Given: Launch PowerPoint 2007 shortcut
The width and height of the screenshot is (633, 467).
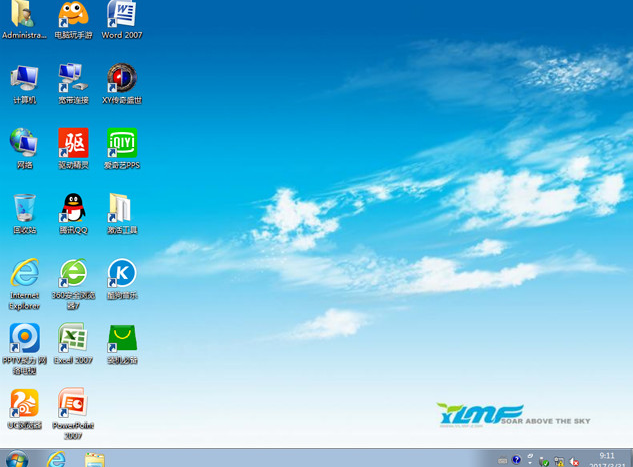Looking at the screenshot, I should coord(73,404).
